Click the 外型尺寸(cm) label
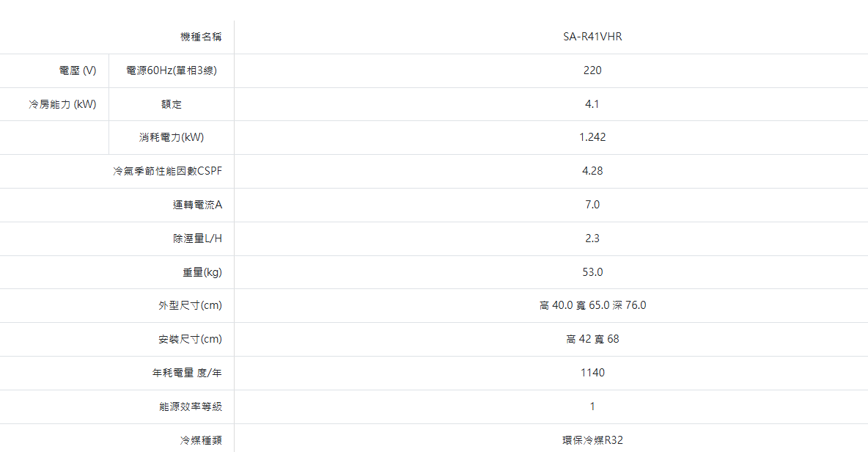Viewport: 868px width, 452px height. pyautogui.click(x=190, y=305)
